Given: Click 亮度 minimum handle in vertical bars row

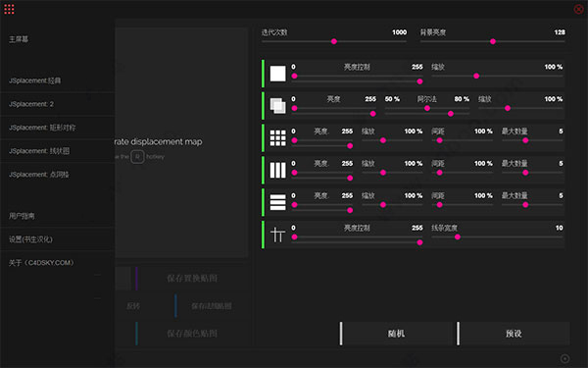Looking at the screenshot, I should pyautogui.click(x=294, y=173).
